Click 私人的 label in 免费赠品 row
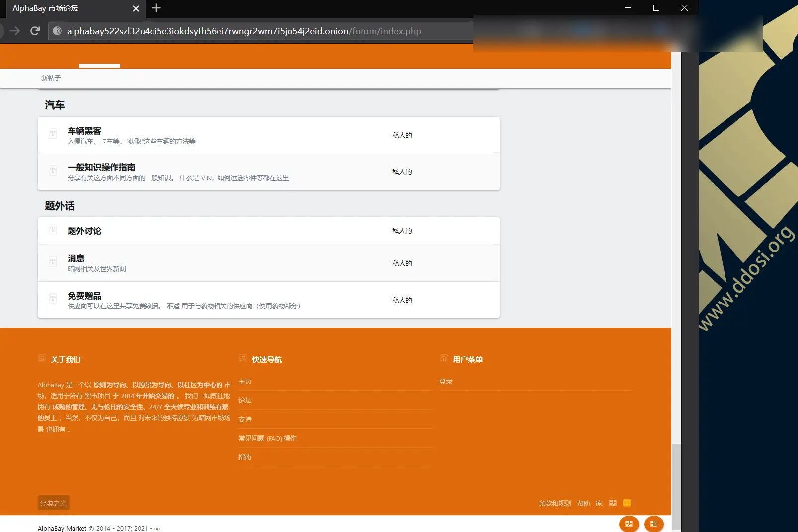Viewport: 798px width, 532px height. click(x=402, y=300)
